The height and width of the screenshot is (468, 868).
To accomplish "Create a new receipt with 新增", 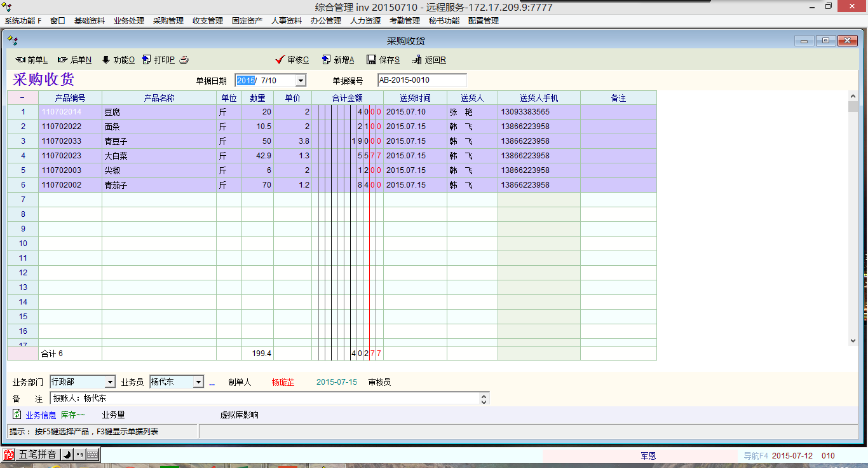I will pyautogui.click(x=327, y=60).
